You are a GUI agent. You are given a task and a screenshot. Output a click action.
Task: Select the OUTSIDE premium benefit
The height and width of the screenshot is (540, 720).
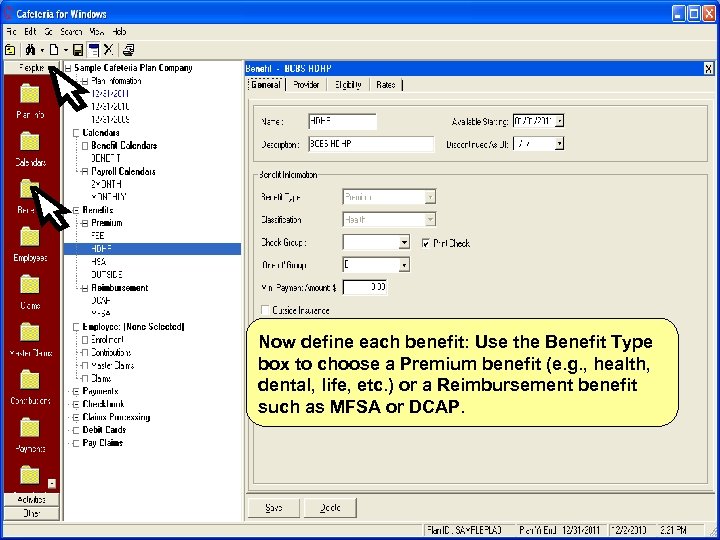(x=107, y=275)
